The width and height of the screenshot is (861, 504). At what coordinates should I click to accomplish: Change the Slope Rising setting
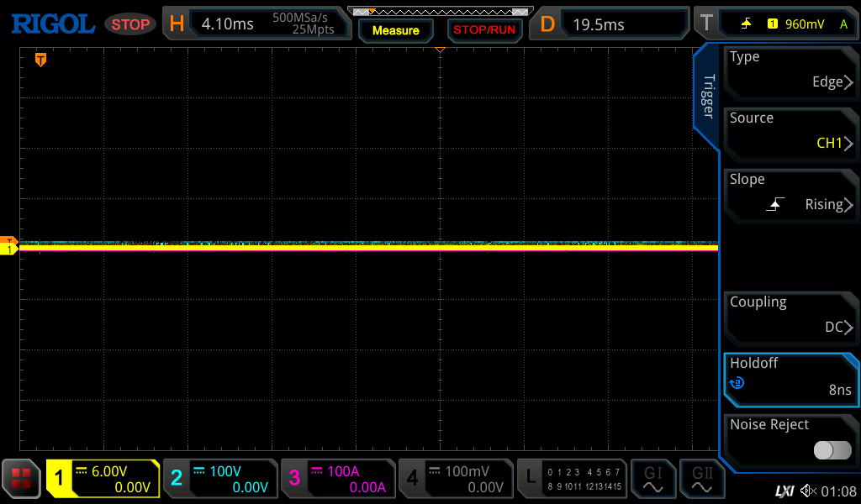[x=790, y=192]
